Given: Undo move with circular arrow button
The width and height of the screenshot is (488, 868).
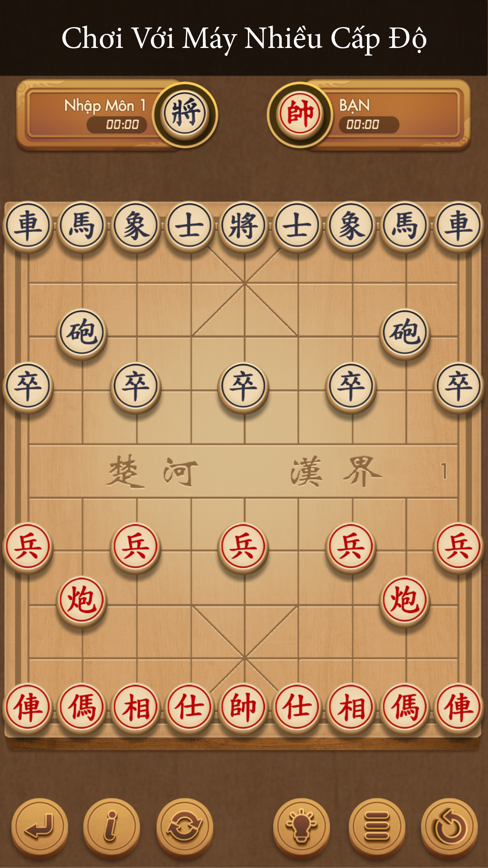Looking at the screenshot, I should (x=449, y=828).
